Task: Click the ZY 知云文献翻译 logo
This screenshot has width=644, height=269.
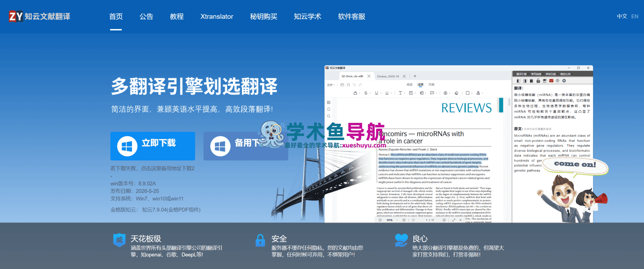Action: [x=40, y=16]
